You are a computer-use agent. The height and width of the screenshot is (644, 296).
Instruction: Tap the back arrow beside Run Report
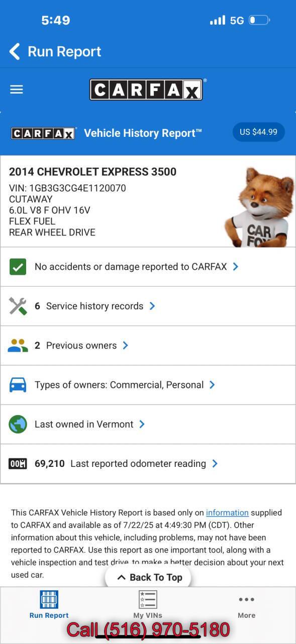pyautogui.click(x=15, y=51)
